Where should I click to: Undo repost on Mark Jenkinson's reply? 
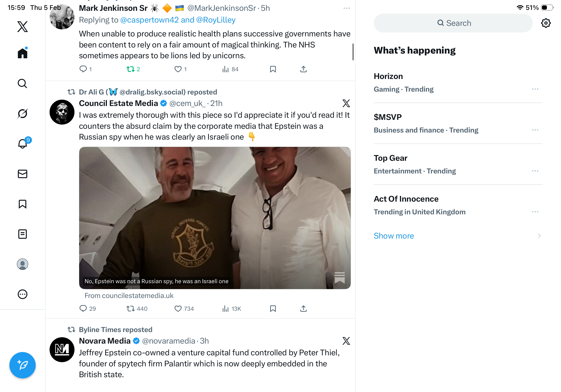click(x=133, y=69)
